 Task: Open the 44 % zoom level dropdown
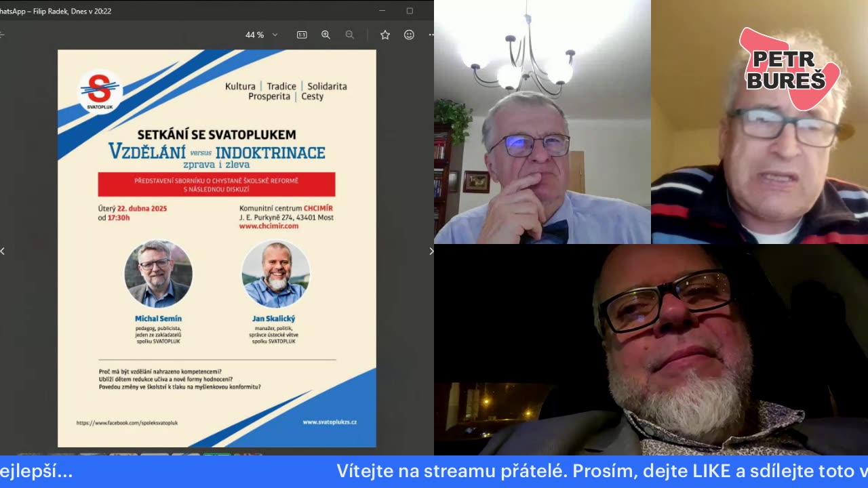(261, 35)
